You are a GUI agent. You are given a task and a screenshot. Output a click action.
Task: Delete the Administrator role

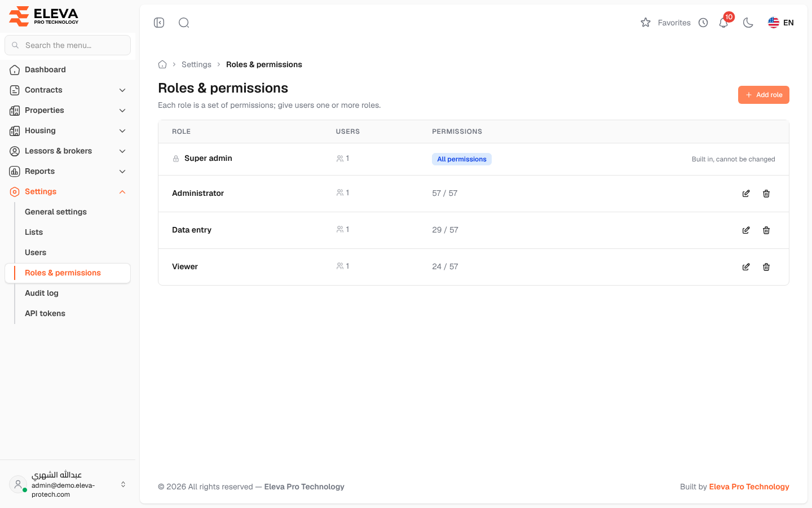[766, 194]
